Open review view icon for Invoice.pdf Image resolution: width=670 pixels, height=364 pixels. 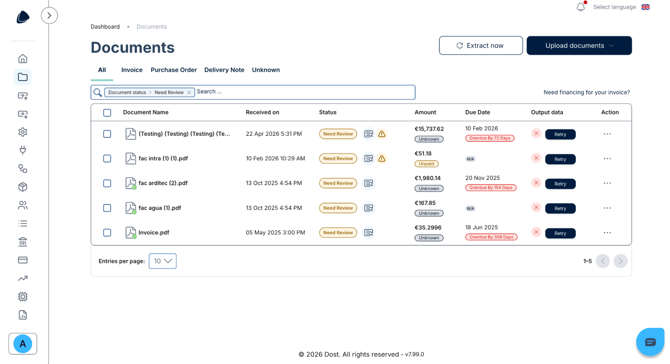click(x=368, y=233)
